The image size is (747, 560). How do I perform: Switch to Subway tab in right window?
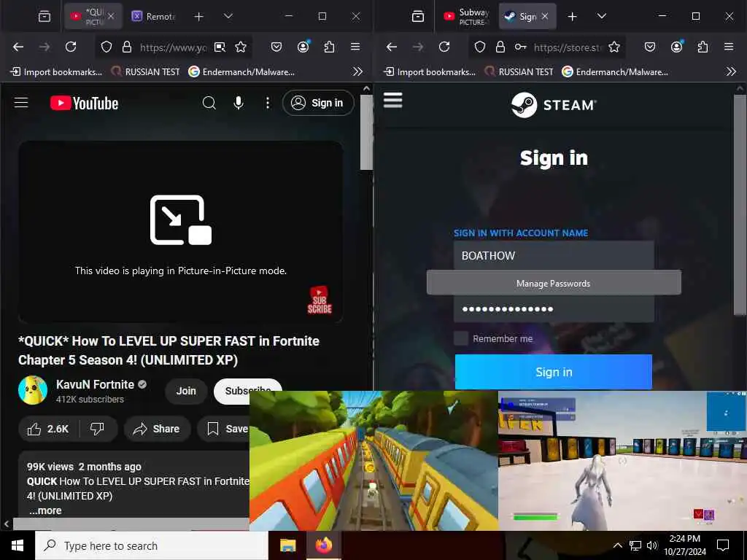(x=466, y=16)
